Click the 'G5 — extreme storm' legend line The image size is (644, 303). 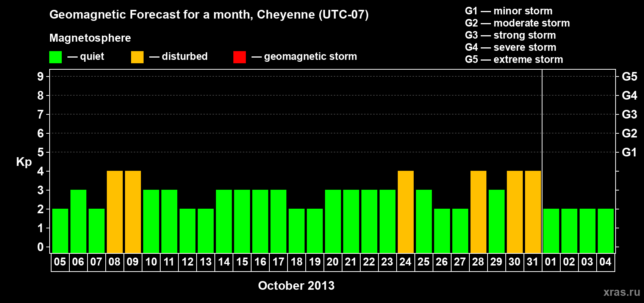click(514, 59)
